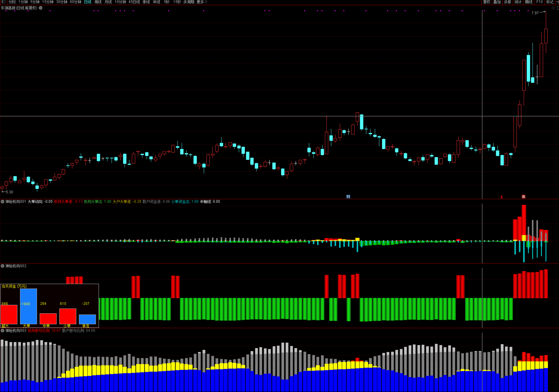Open the 画线 drawing tools
The image size is (559, 392).
pyautogui.click(x=529, y=2)
